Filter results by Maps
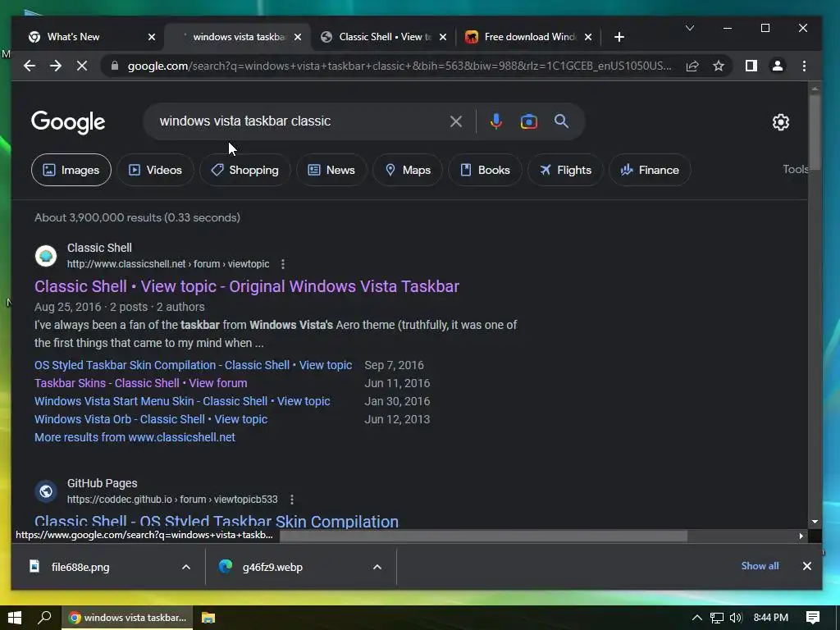840x630 pixels. click(x=408, y=170)
